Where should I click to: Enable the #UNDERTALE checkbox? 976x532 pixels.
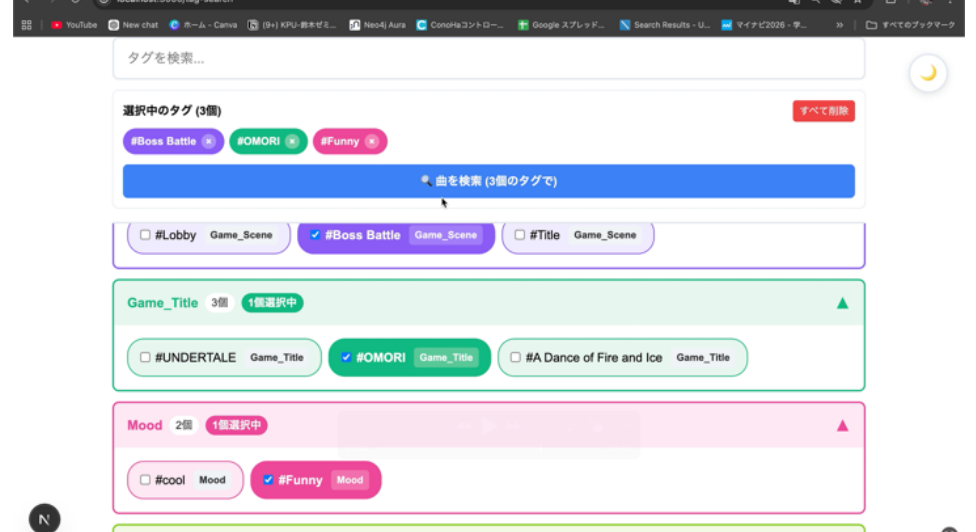[145, 357]
